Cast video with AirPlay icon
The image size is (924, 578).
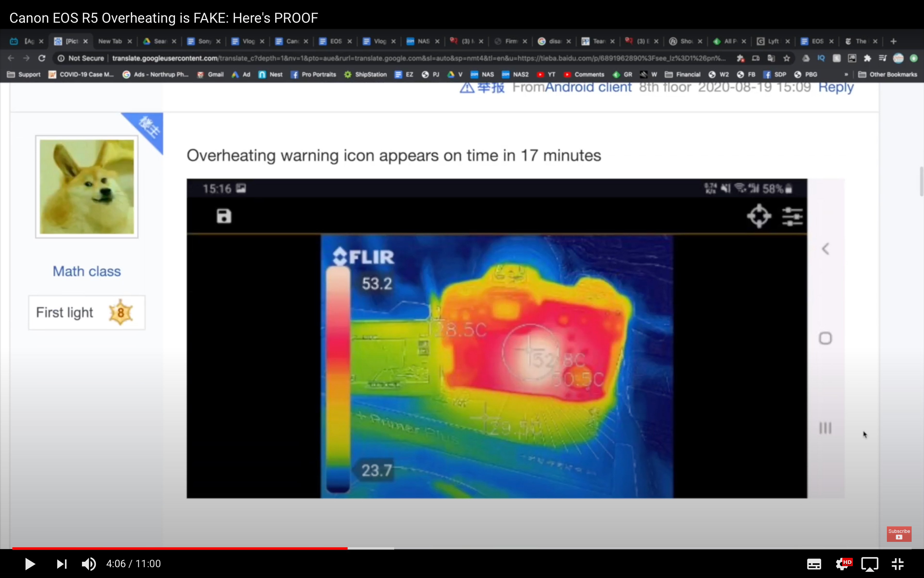pos(870,564)
